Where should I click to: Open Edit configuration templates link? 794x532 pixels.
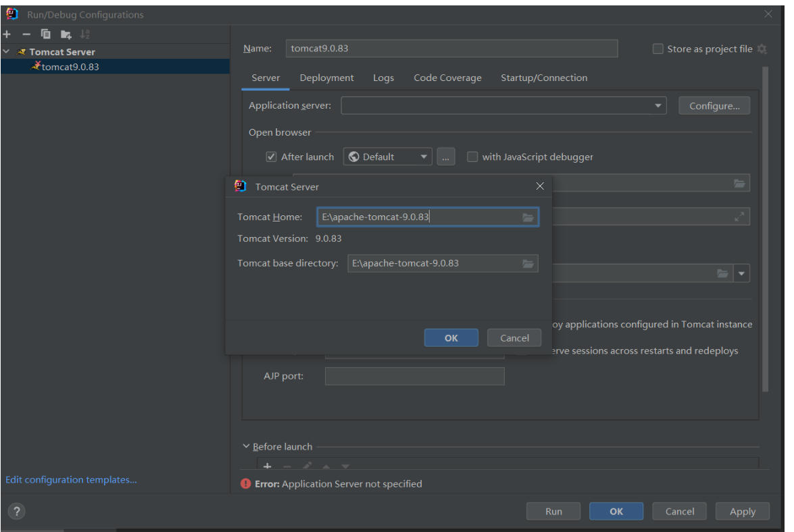point(72,479)
